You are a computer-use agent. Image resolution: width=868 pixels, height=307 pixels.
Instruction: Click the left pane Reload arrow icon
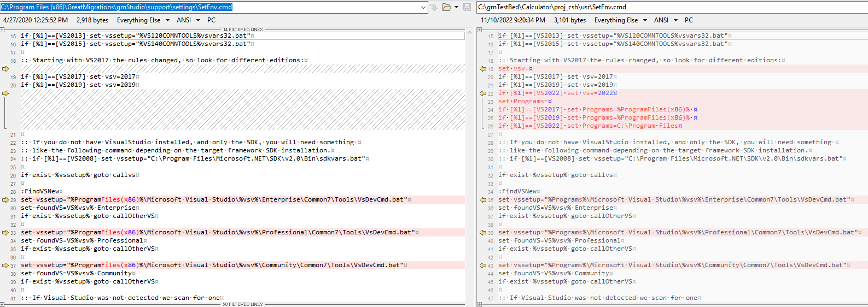click(434, 7)
